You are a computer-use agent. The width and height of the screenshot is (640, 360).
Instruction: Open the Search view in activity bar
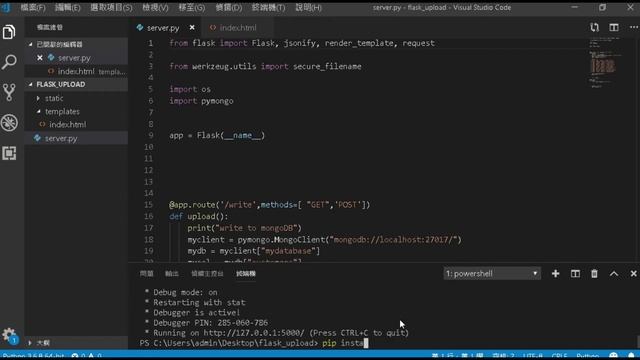pyautogui.click(x=9, y=62)
